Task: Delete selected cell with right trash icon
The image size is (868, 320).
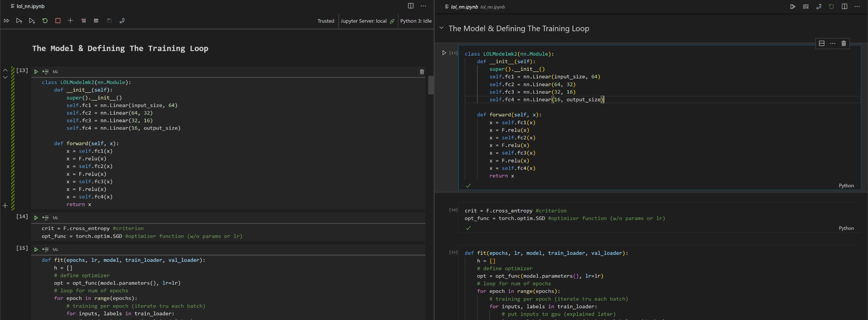Action: (844, 43)
